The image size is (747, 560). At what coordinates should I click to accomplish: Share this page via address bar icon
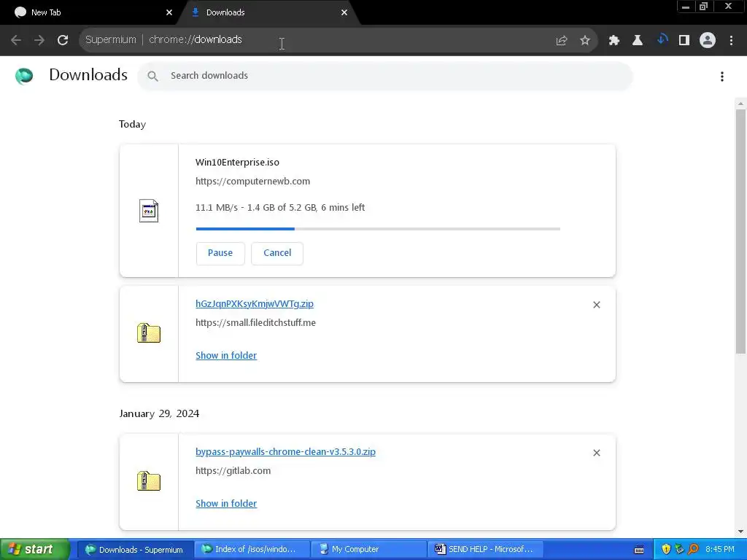pyautogui.click(x=562, y=41)
